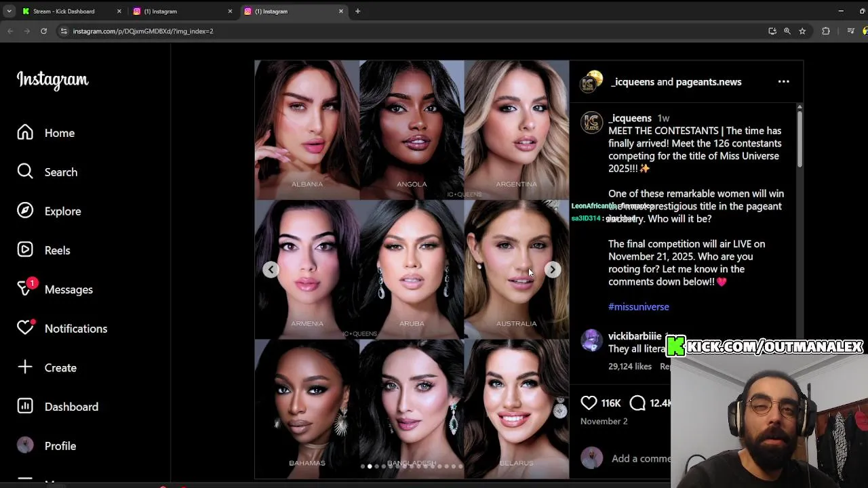Go back in browser history
Screen dimensions: 868x488
[x=10, y=31]
